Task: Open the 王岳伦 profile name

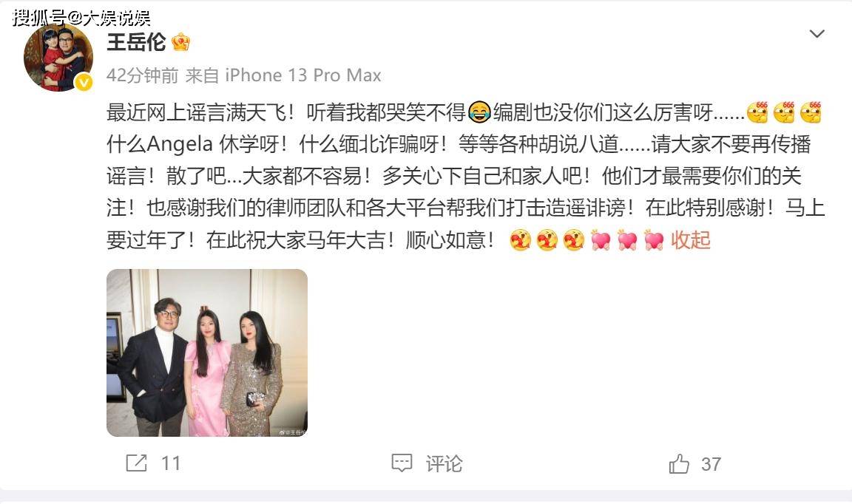Action: click(136, 42)
